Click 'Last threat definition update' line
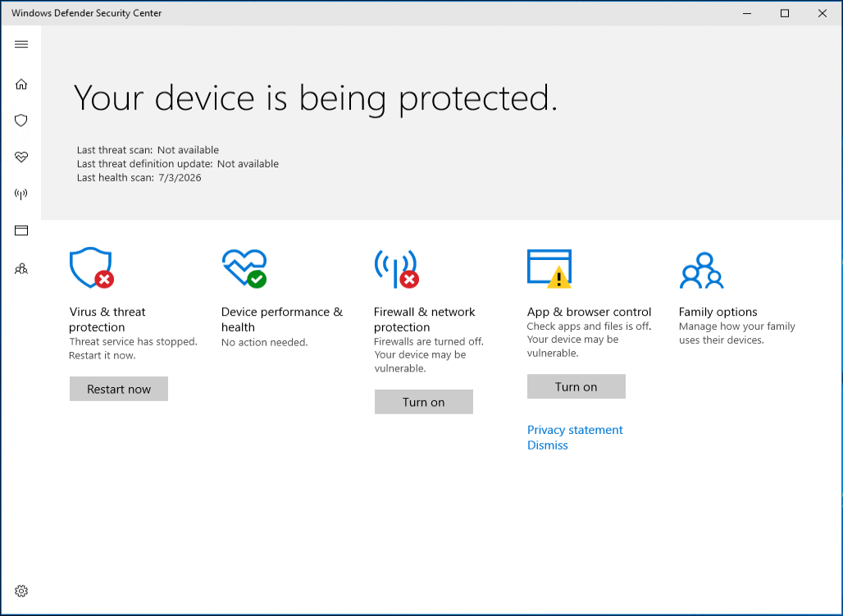843x616 pixels. 178,163
